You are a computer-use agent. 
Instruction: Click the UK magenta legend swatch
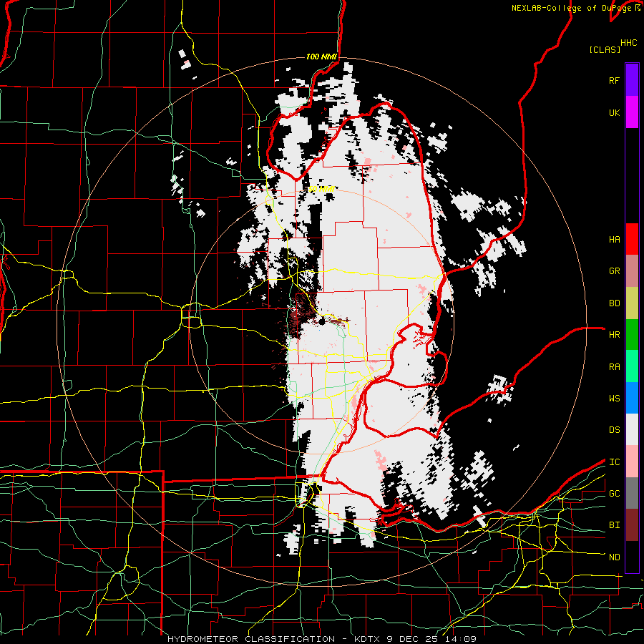632,112
